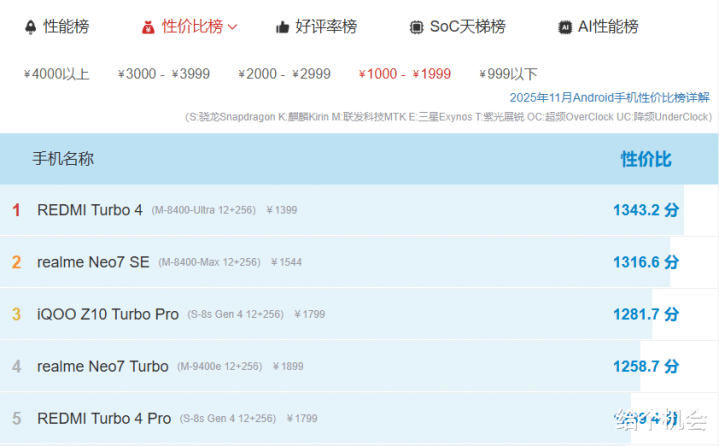This screenshot has height=446, width=719.
Task: Click the ¥1399 price
Action: pos(282,210)
